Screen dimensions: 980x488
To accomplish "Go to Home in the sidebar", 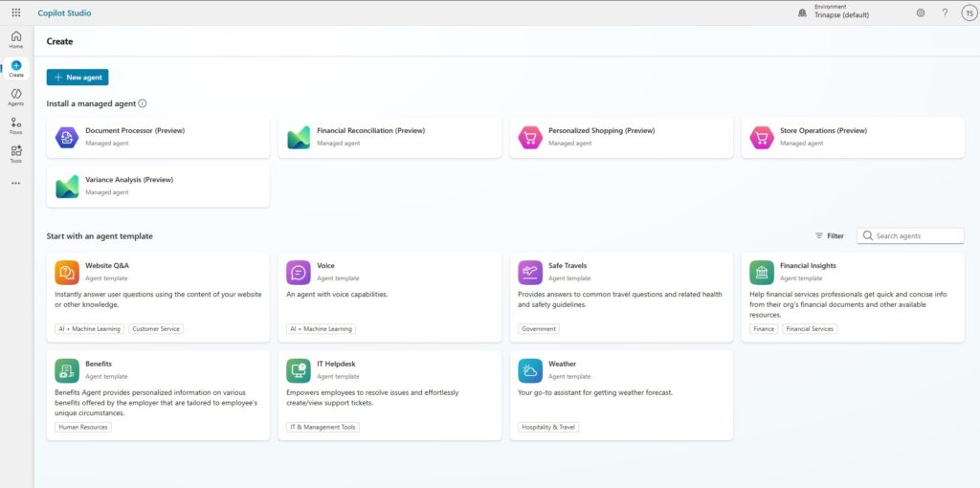I will (x=15, y=39).
